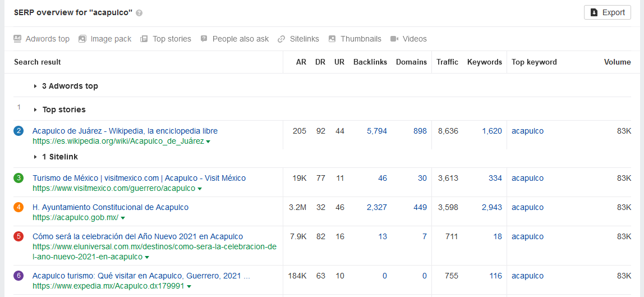Open Acapulco de Juárez Wikipedia result title
Image resolution: width=644 pixels, height=297 pixels.
[125, 131]
